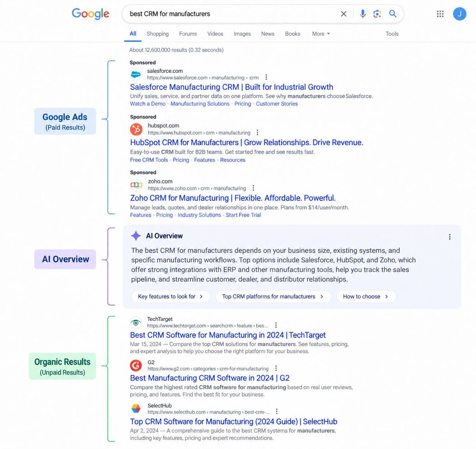Switch to the News tab

(268, 34)
